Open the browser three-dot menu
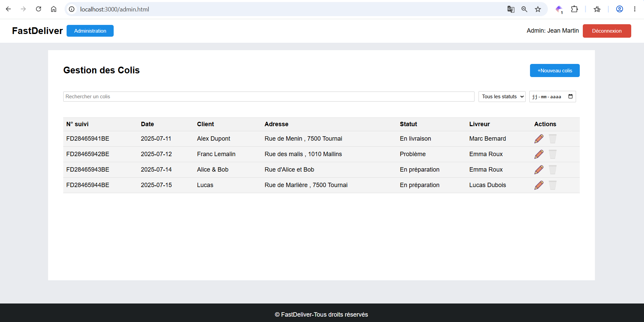 tap(635, 9)
